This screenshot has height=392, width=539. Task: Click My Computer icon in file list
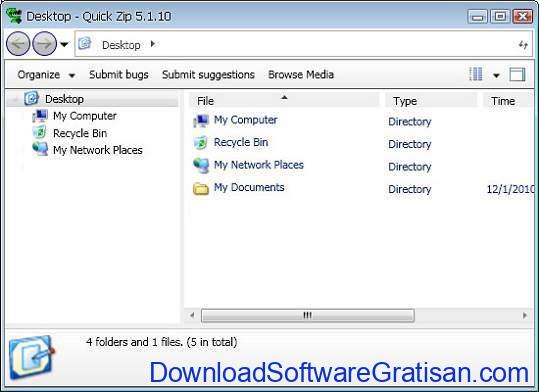[x=201, y=120]
